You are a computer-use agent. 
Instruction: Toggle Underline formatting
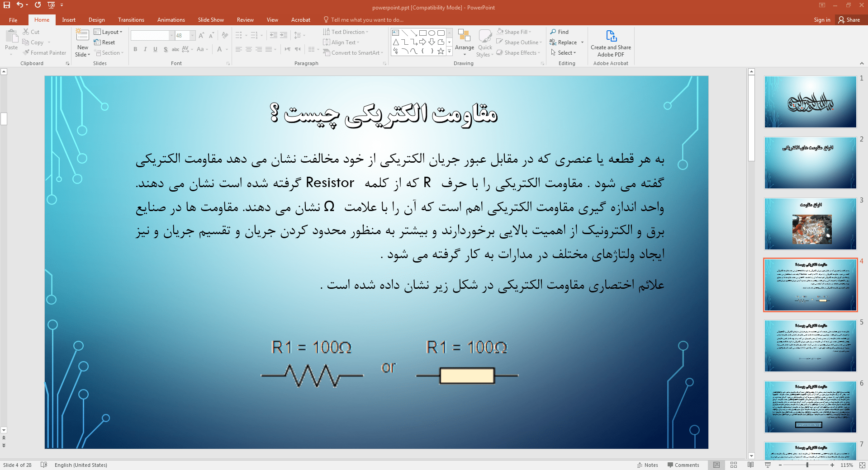click(x=155, y=49)
